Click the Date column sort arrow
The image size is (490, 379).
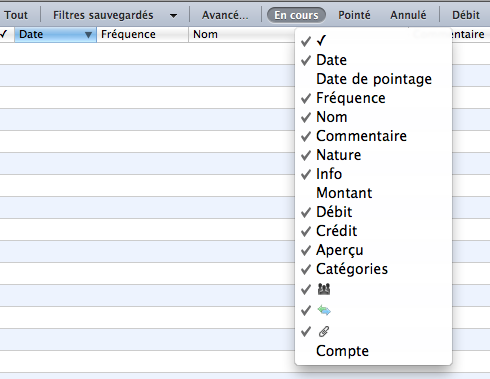(88, 35)
